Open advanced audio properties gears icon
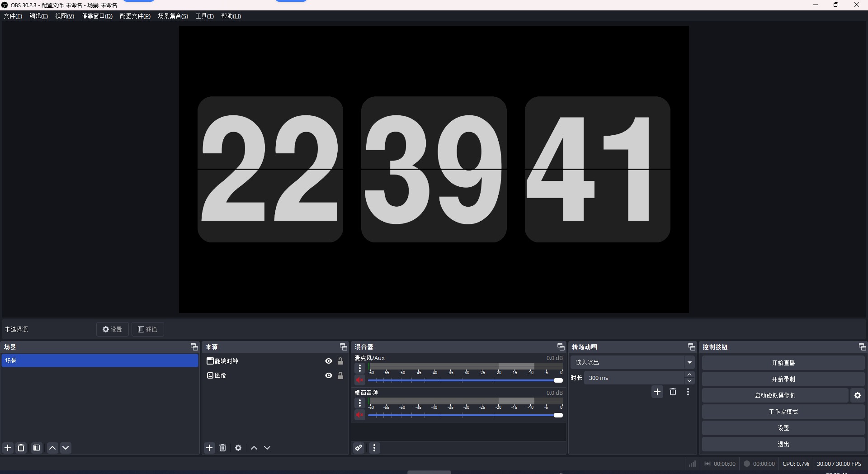Viewport: 868px width, 474px height. click(x=359, y=448)
